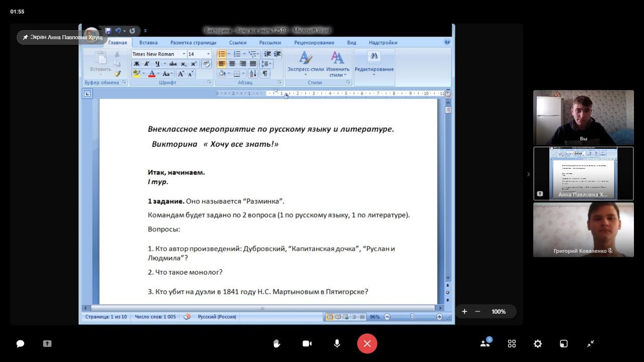This screenshot has width=644, height=362.
Task: Click the shading paint bucket icon
Action: click(x=221, y=73)
